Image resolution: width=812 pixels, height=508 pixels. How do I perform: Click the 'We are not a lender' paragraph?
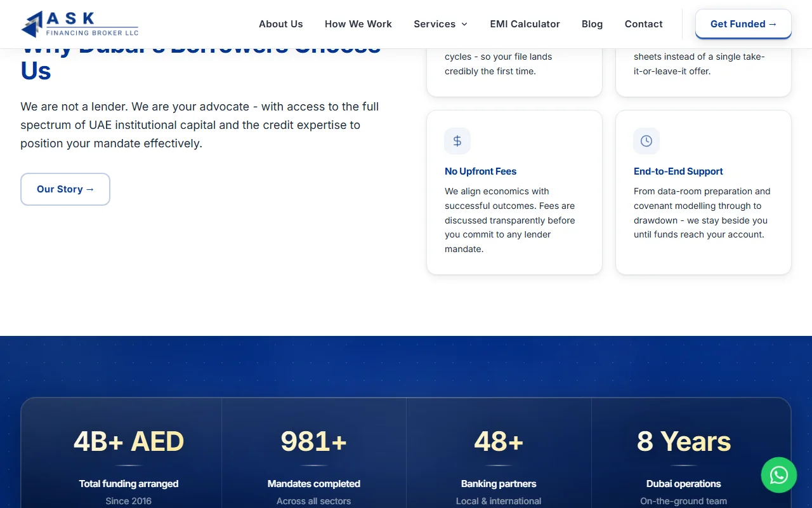[200, 125]
